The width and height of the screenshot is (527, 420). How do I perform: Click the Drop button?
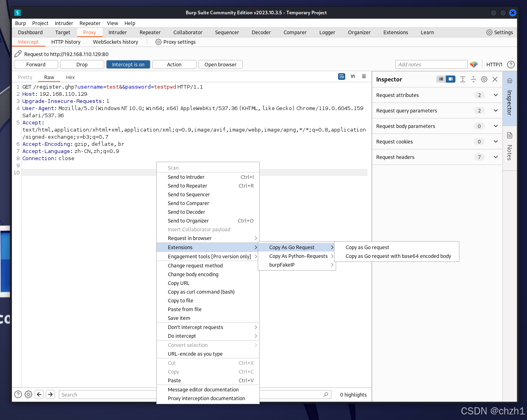[x=82, y=64]
